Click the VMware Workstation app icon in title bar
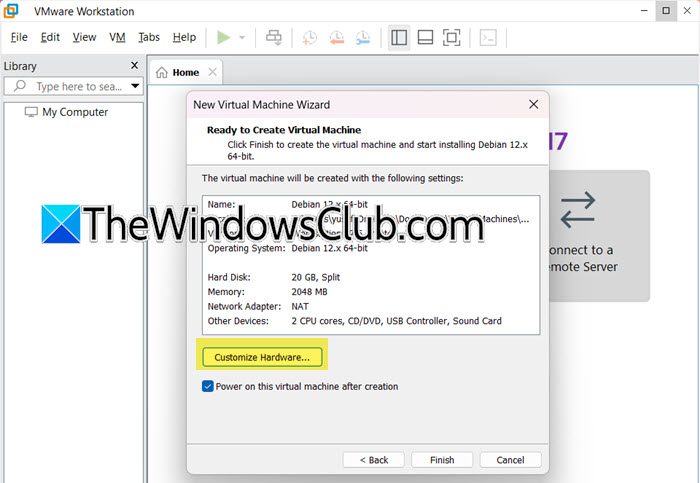Image resolution: width=700 pixels, height=483 pixels. (x=10, y=11)
